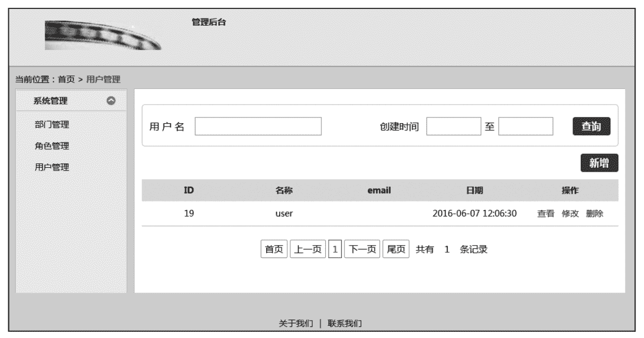Click 修改 for the user row
The height and width of the screenshot is (338, 644).
[x=570, y=213]
